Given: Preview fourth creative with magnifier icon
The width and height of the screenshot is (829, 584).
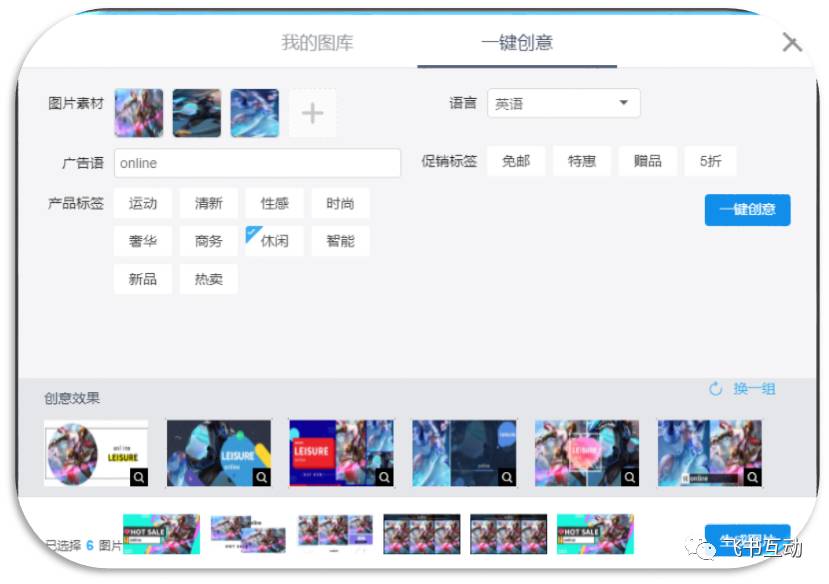Looking at the screenshot, I should (x=507, y=477).
